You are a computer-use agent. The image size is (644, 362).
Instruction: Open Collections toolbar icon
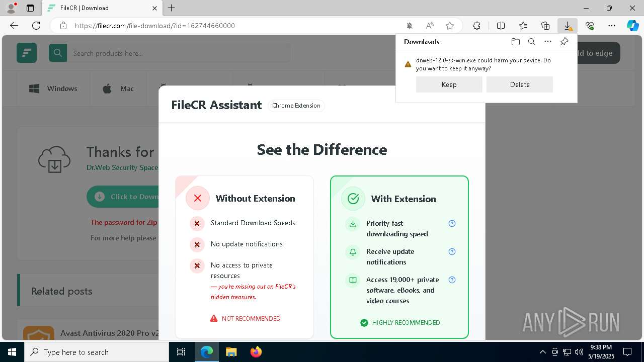coord(545,26)
